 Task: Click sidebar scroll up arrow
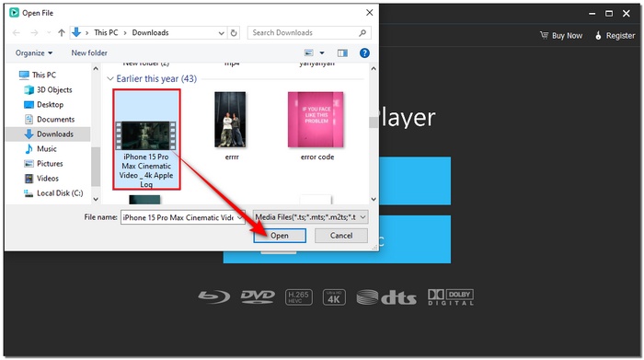click(96, 69)
